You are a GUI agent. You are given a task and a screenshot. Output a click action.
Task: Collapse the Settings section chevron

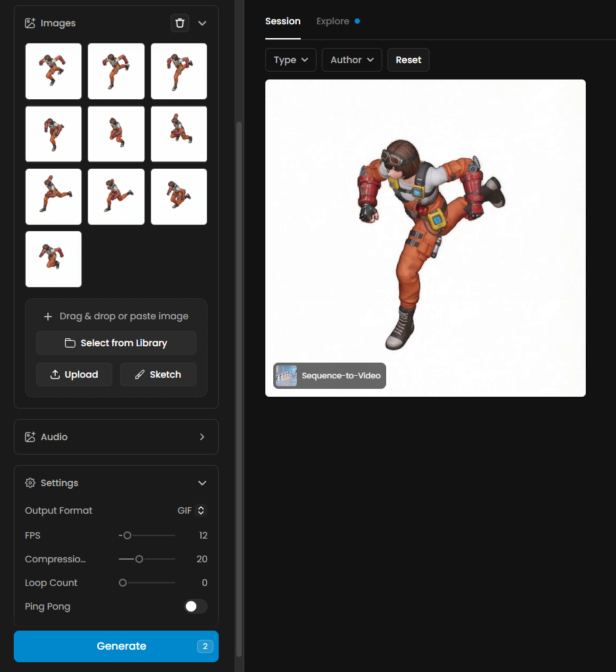point(202,483)
